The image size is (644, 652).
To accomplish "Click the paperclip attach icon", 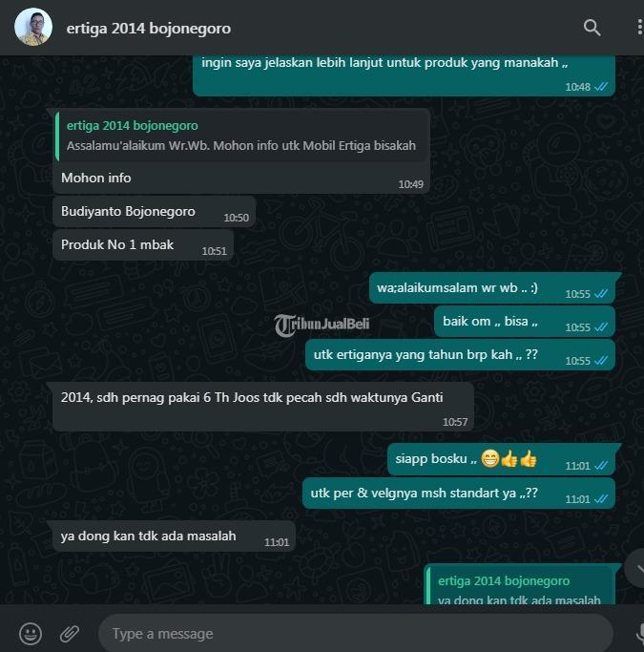I will point(70,634).
